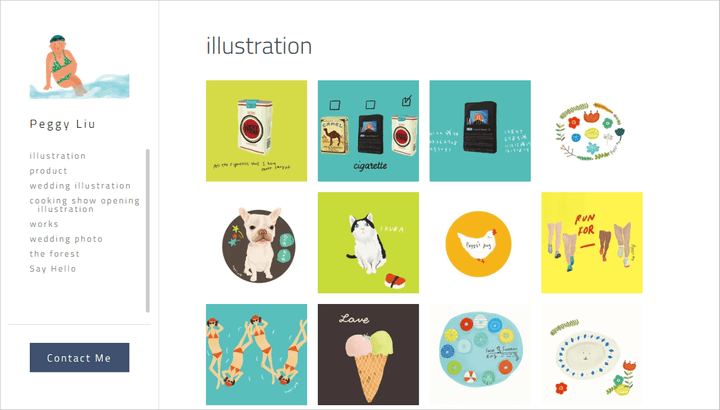Click the Contact Me button
720x410 pixels.
point(79,357)
